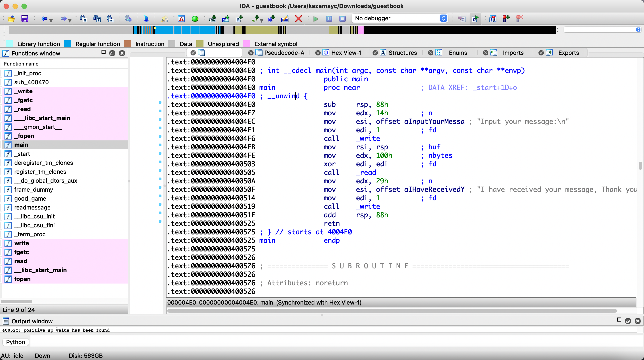
Task: Jump back with the blue left arrow
Action: (44, 19)
